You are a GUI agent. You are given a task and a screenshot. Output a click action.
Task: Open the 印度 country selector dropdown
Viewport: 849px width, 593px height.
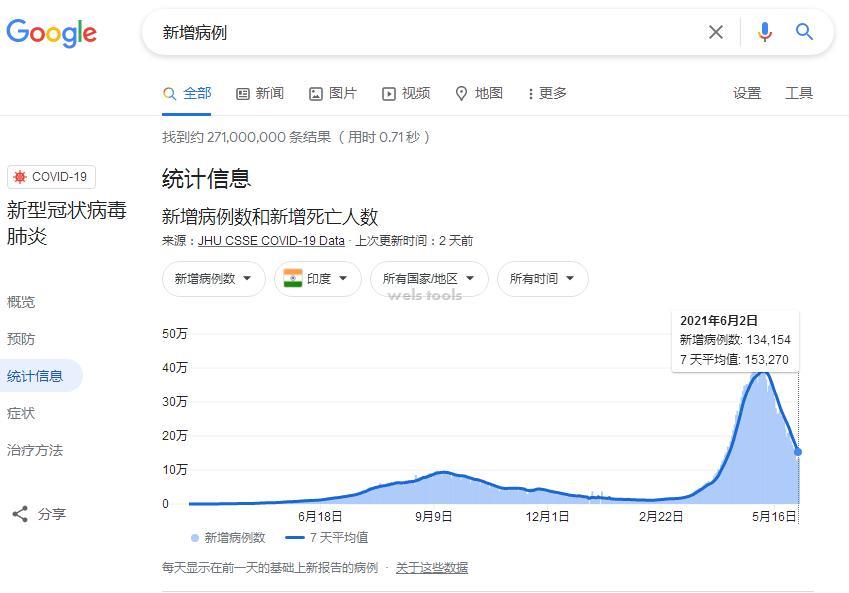point(317,279)
